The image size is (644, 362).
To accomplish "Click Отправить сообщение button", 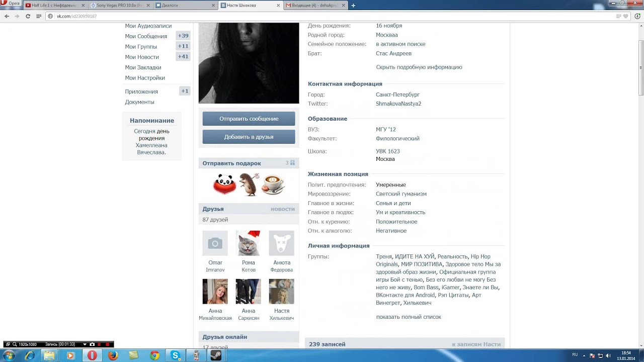I will pyautogui.click(x=249, y=119).
